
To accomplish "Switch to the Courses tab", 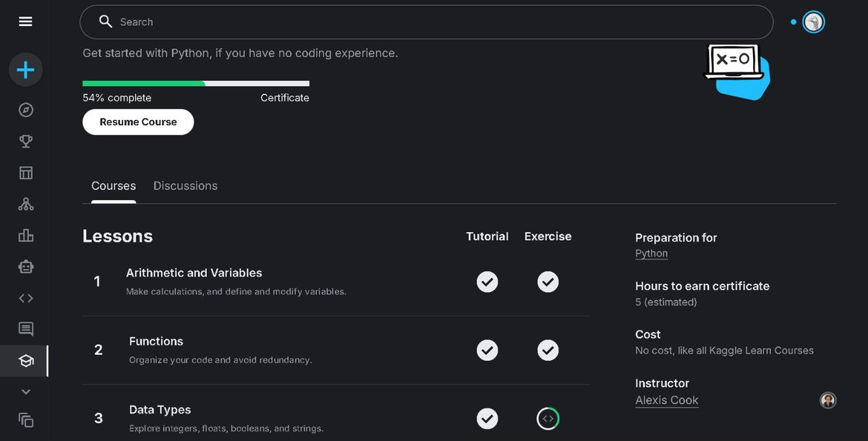I will pyautogui.click(x=114, y=186).
